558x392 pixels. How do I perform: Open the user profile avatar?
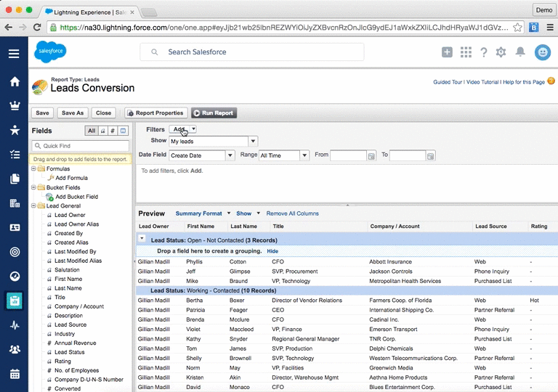[x=542, y=52]
